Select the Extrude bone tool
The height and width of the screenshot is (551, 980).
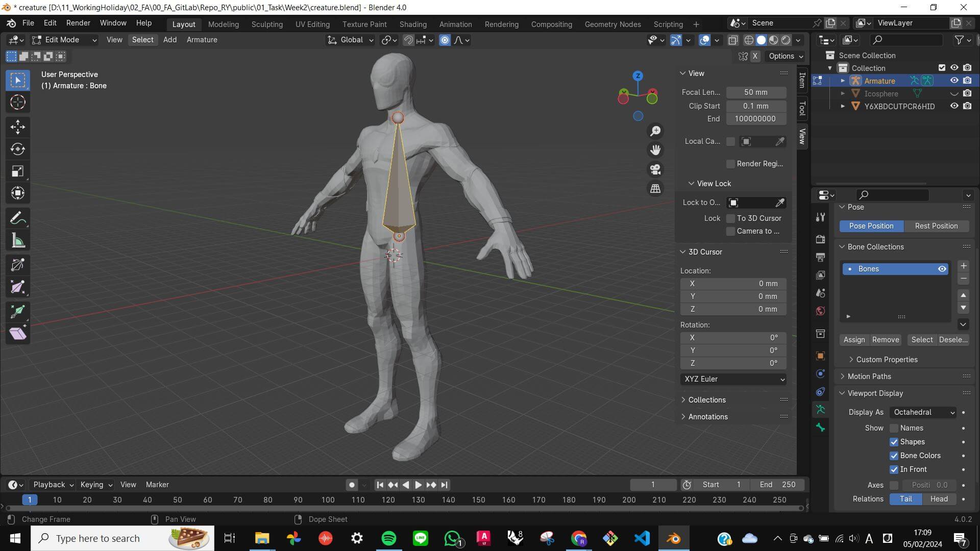click(18, 311)
